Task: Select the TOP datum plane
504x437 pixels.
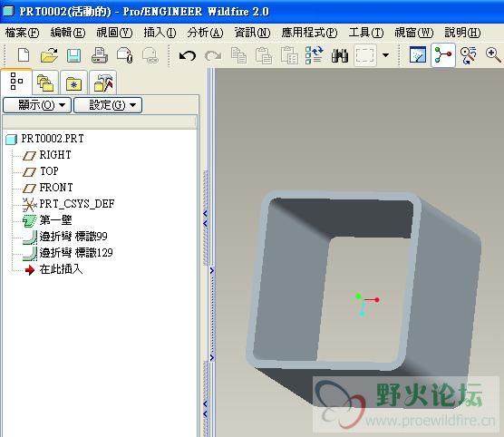Action: pyautogui.click(x=41, y=171)
